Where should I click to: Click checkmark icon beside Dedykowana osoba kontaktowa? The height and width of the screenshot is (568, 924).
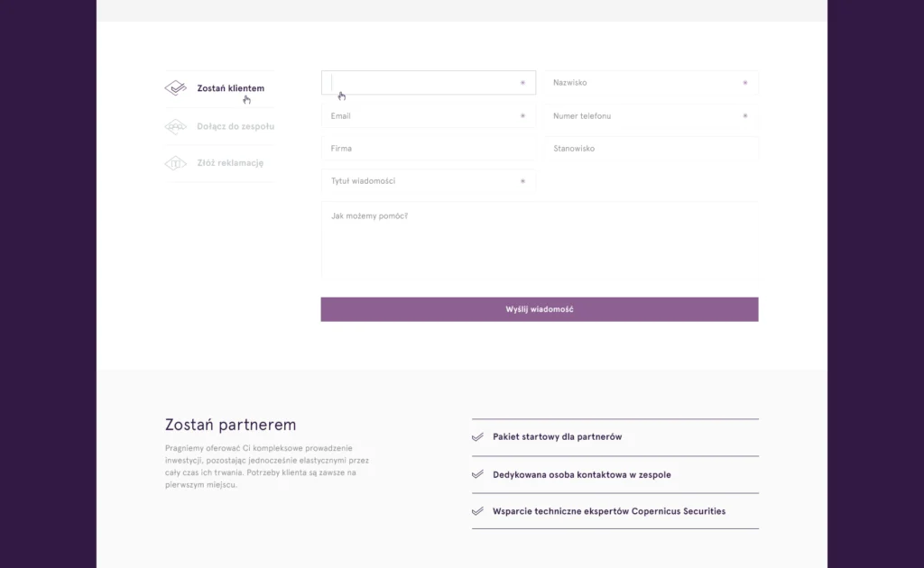(x=477, y=474)
